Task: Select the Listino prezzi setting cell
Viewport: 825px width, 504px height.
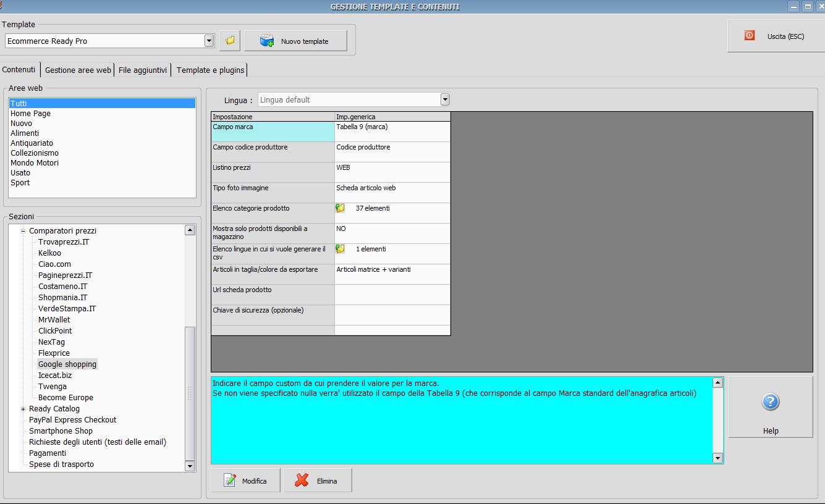Action: [273, 172]
